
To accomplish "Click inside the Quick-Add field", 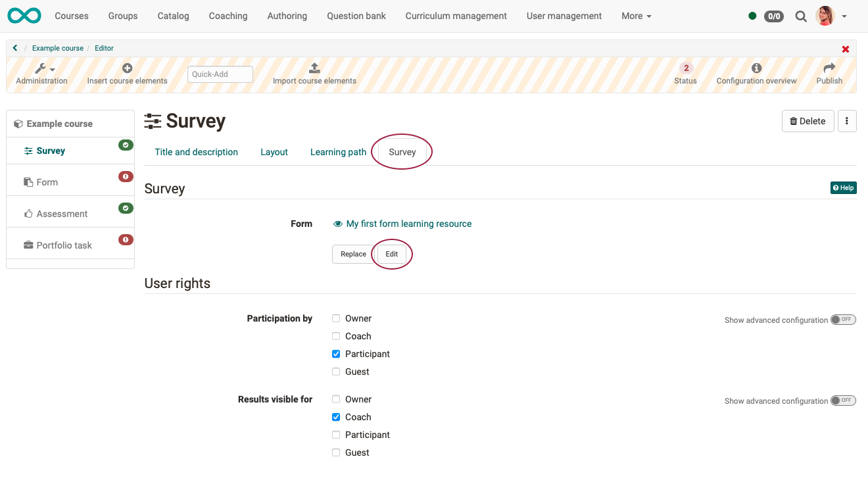I will [220, 74].
